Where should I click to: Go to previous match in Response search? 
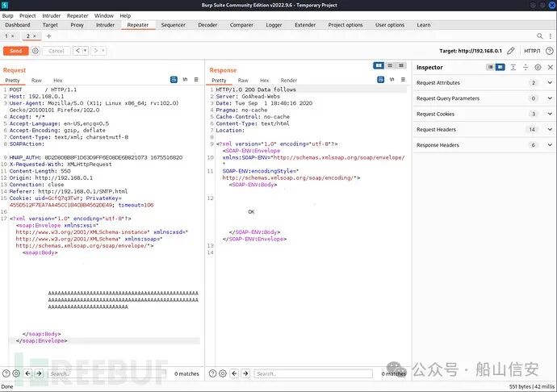click(x=234, y=373)
